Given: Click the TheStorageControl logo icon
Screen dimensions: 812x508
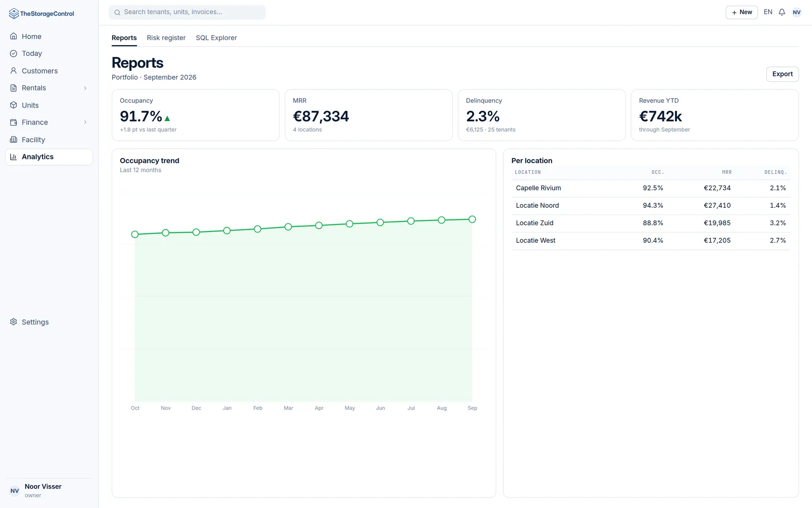Looking at the screenshot, I should [x=14, y=14].
